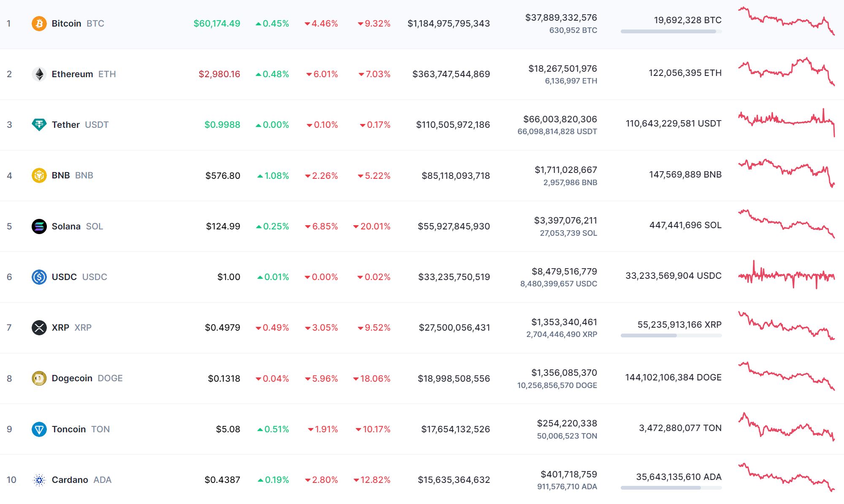Open Ethereum market cap value $363,747,544,869
Viewport: 844px width, 504px height.
[451, 74]
